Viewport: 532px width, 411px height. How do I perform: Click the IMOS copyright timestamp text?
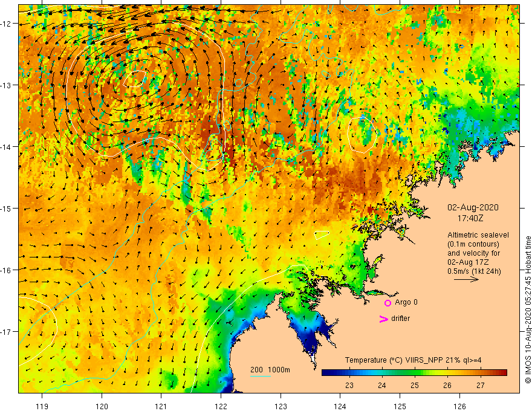[528, 310]
